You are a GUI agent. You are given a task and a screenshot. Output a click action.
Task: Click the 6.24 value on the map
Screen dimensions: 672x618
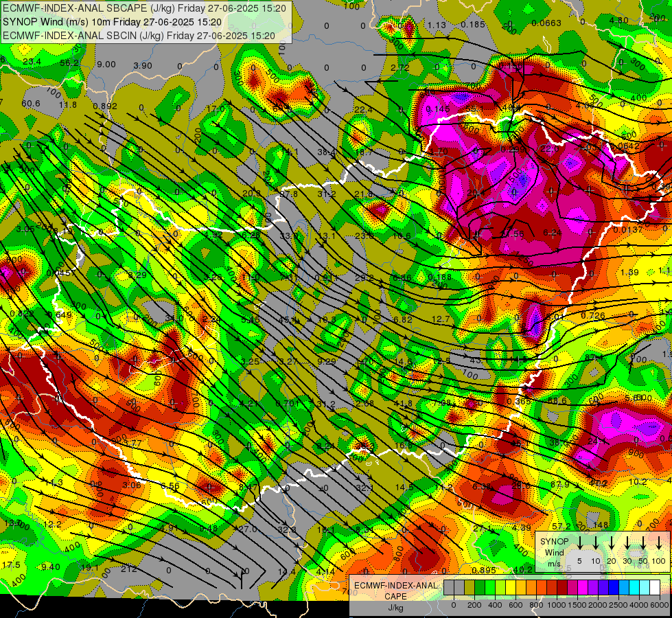coord(552,233)
